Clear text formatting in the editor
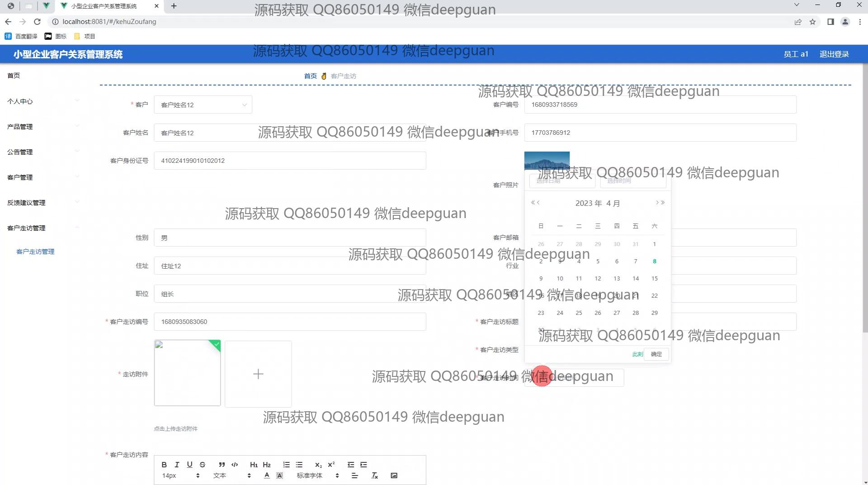 (x=374, y=475)
